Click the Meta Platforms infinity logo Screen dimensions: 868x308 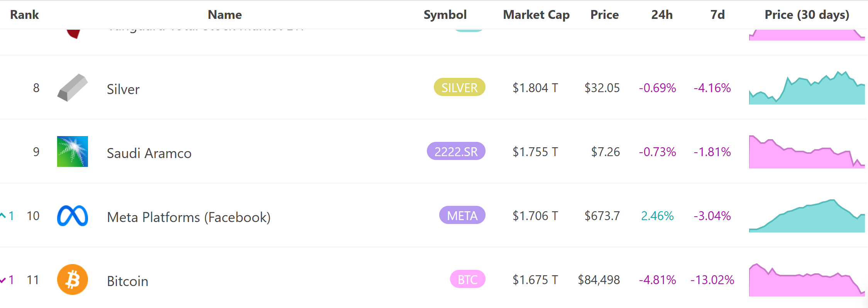pos(73,216)
